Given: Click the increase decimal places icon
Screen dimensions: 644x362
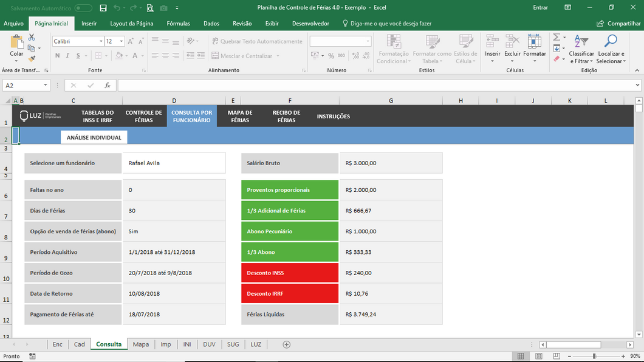Looking at the screenshot, I should point(355,56).
